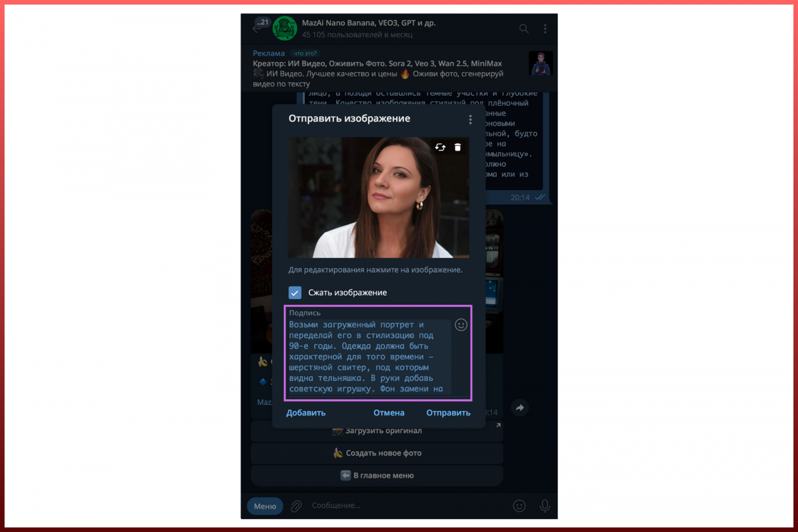Open chat header three-dot menu
Screen dimensions: 798x532
(x=545, y=28)
